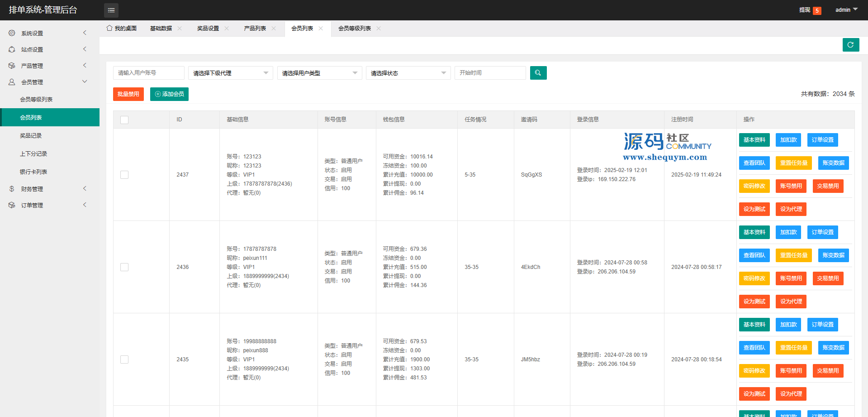Close the 会员等级列表 tab
Screen dimensions: 868x417
(379, 28)
